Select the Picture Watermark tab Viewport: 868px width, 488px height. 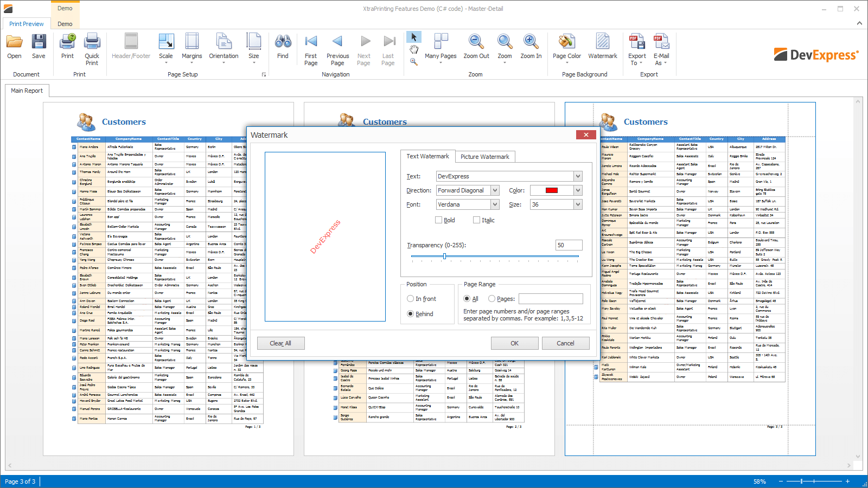point(485,157)
